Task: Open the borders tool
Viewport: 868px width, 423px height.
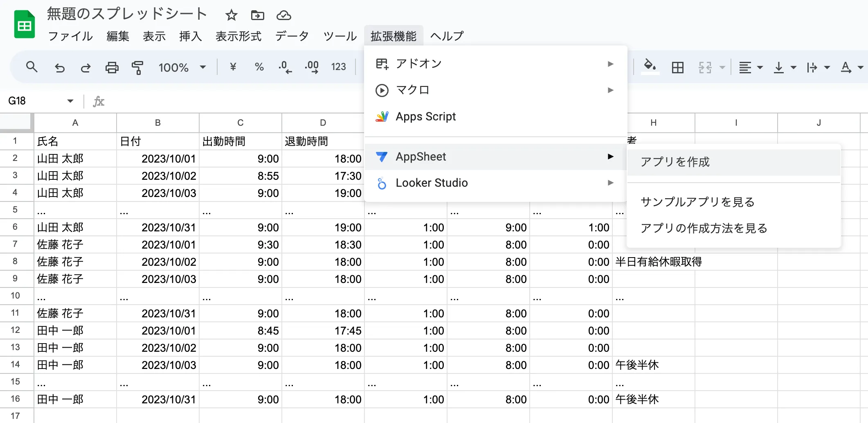Action: coord(678,67)
